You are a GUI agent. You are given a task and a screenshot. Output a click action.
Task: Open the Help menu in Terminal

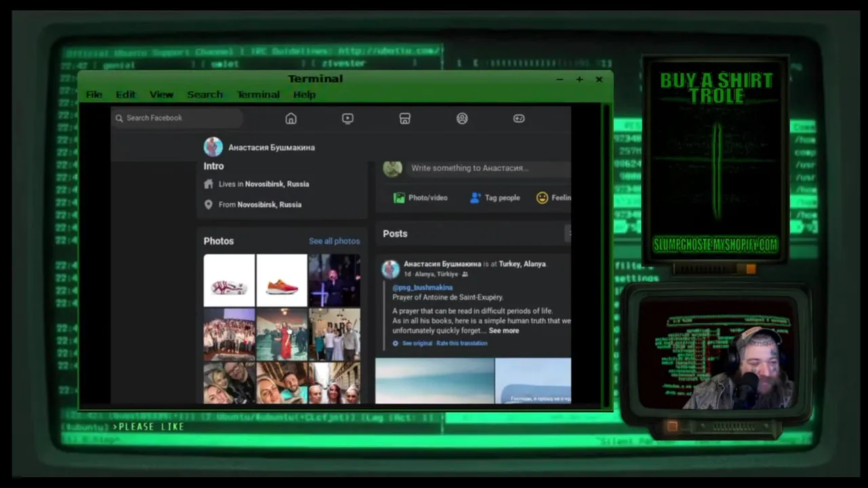pyautogui.click(x=304, y=95)
